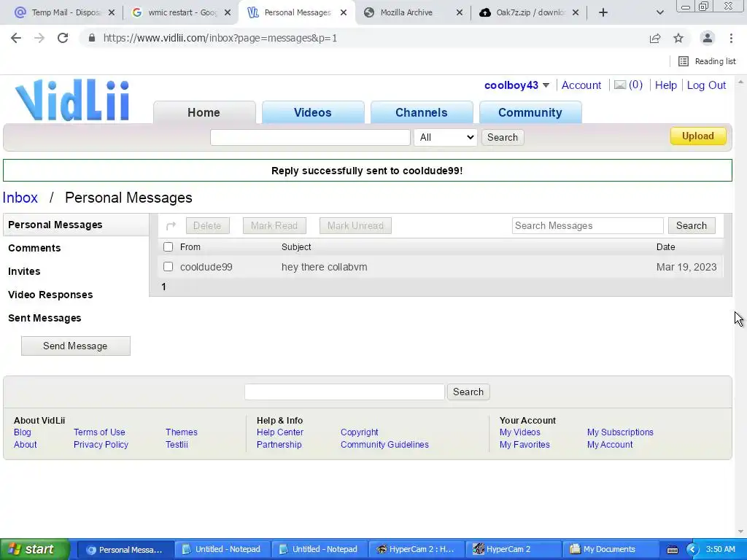Tick the cooldude99 message checkbox
This screenshot has width=747, height=560.
click(169, 267)
